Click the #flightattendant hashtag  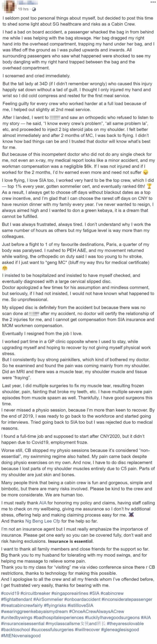(x=17, y=599)
